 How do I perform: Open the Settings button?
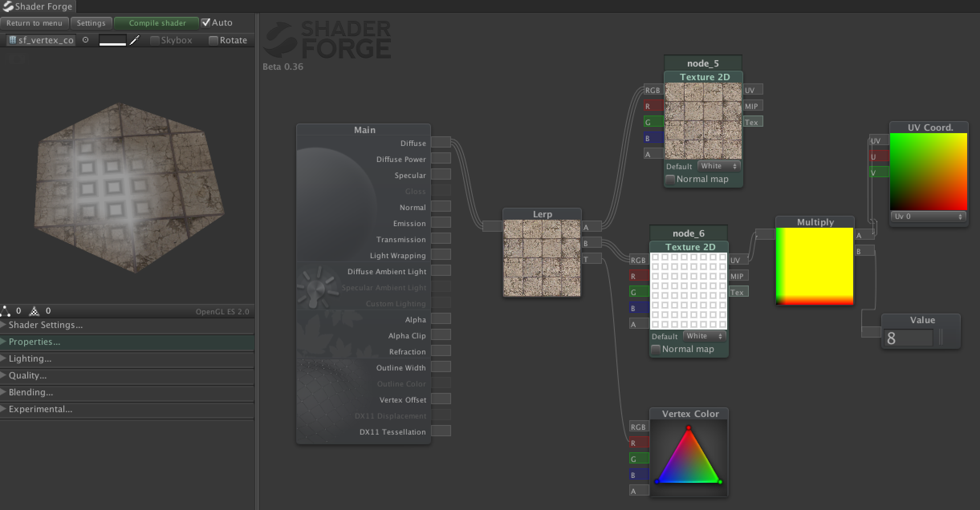(x=91, y=23)
